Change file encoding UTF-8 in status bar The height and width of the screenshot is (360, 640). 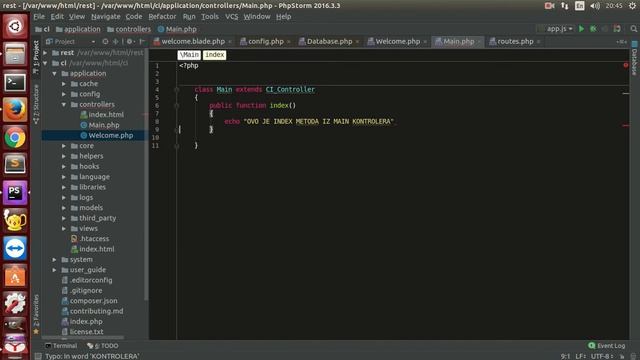(x=602, y=356)
